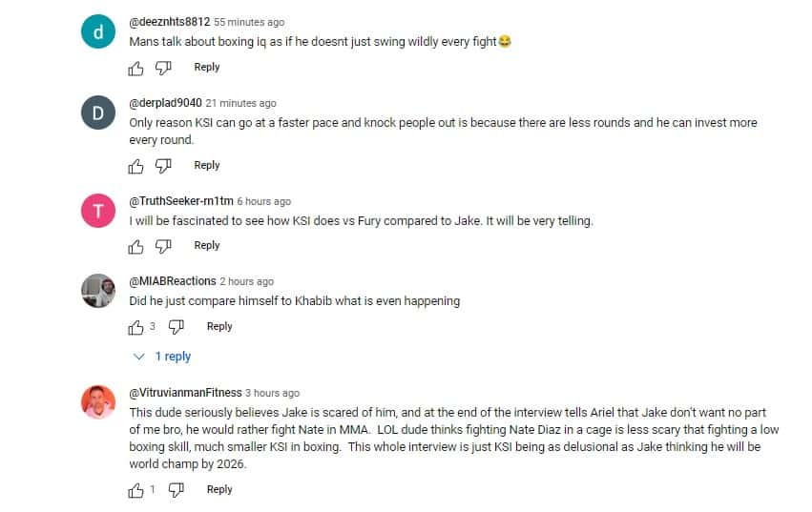The height and width of the screenshot is (512, 812).
Task: Dislike @derplad9040's comment about KSI's pace
Action: coord(163,166)
